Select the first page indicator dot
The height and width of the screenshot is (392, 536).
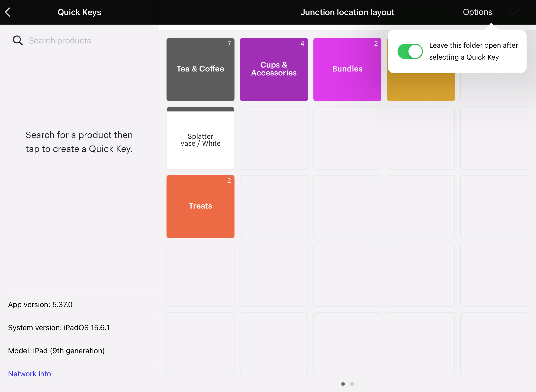343,384
